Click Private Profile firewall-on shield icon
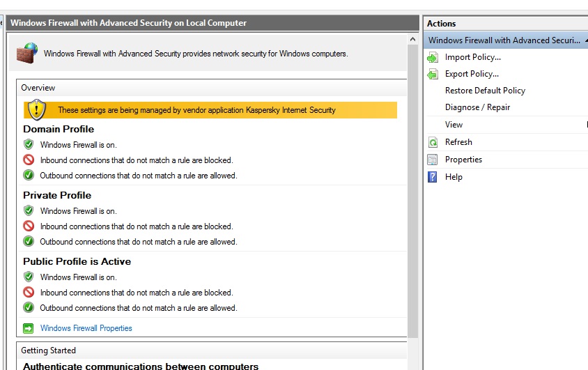The image size is (588, 370). coord(29,210)
